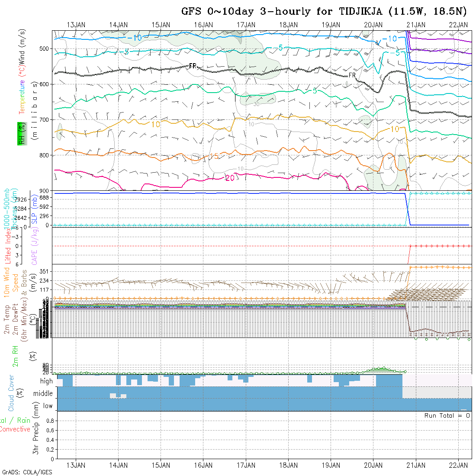Click the Run Total = 0 text
The image size is (476, 476).
(x=447, y=415)
